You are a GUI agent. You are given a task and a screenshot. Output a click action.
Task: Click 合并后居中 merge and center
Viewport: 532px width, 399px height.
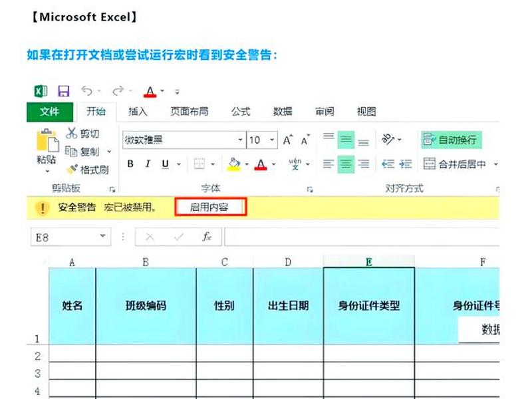tap(454, 164)
